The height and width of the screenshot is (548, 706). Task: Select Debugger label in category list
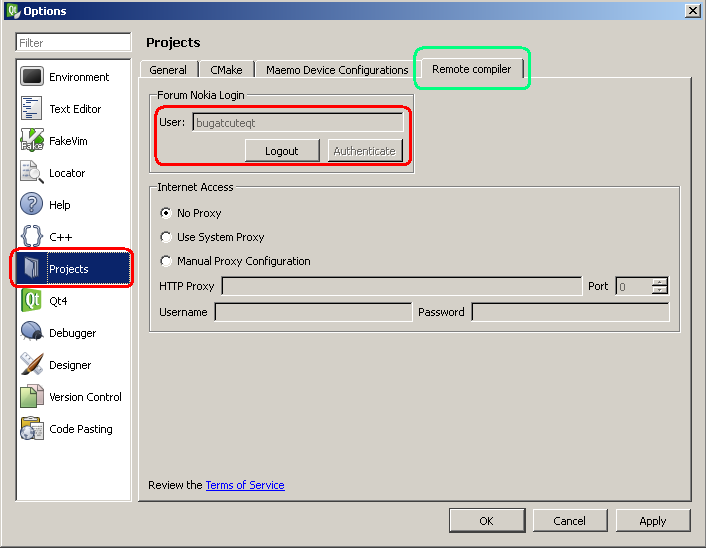[72, 333]
